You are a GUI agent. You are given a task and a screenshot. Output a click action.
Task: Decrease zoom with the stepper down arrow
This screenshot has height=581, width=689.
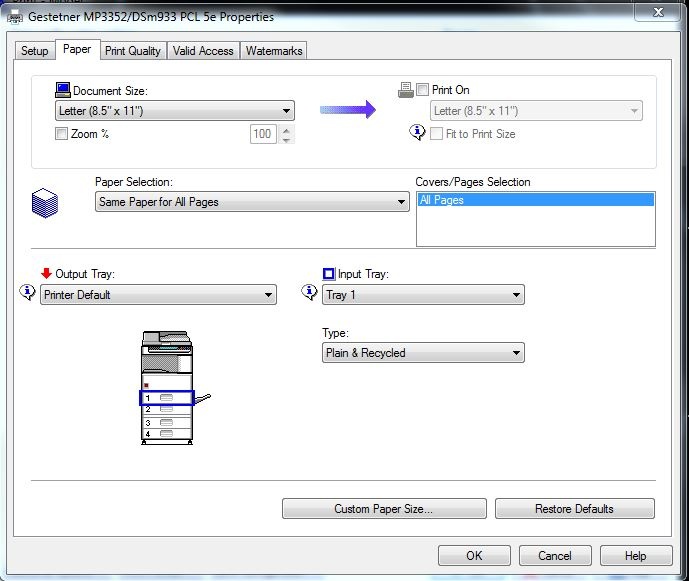286,139
